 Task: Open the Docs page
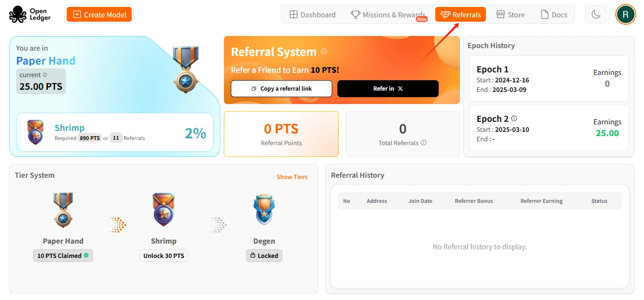[x=554, y=15]
